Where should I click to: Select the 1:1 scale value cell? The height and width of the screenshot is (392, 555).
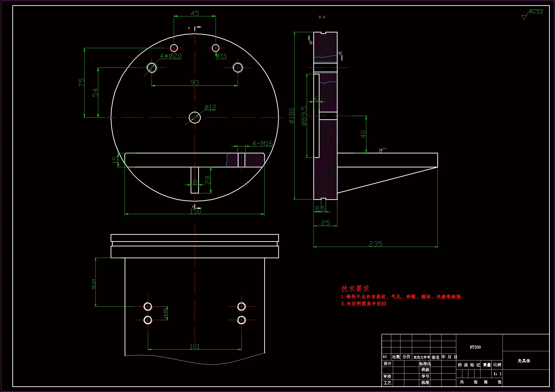pyautogui.click(x=498, y=374)
